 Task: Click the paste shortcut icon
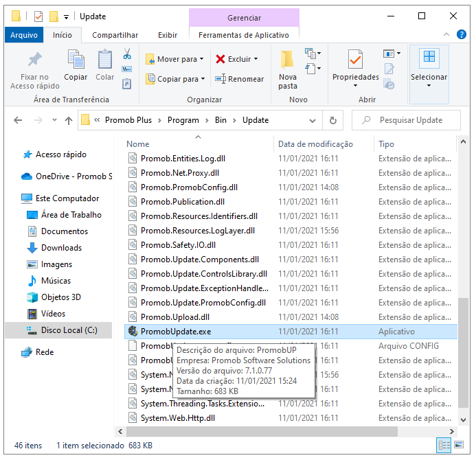click(x=126, y=84)
